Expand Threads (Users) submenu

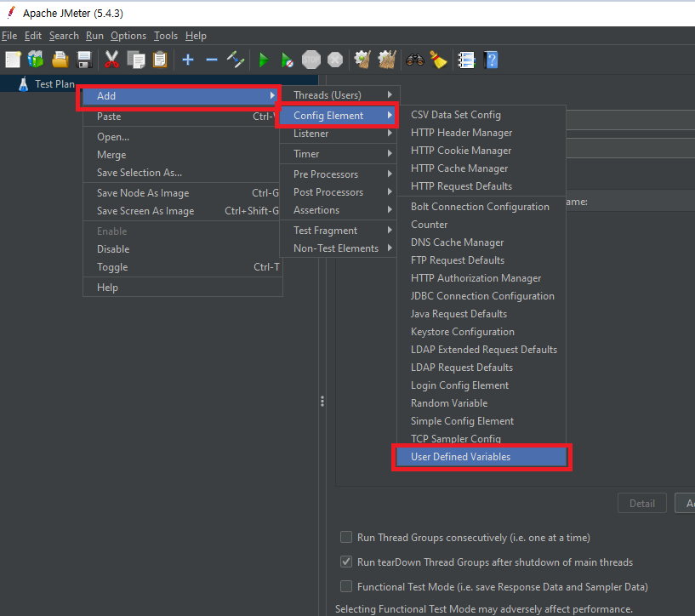click(x=339, y=94)
